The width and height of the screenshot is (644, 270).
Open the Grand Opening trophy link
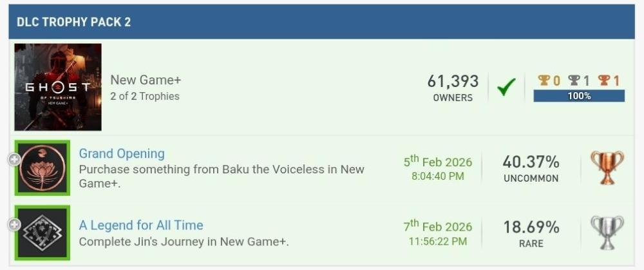point(122,153)
